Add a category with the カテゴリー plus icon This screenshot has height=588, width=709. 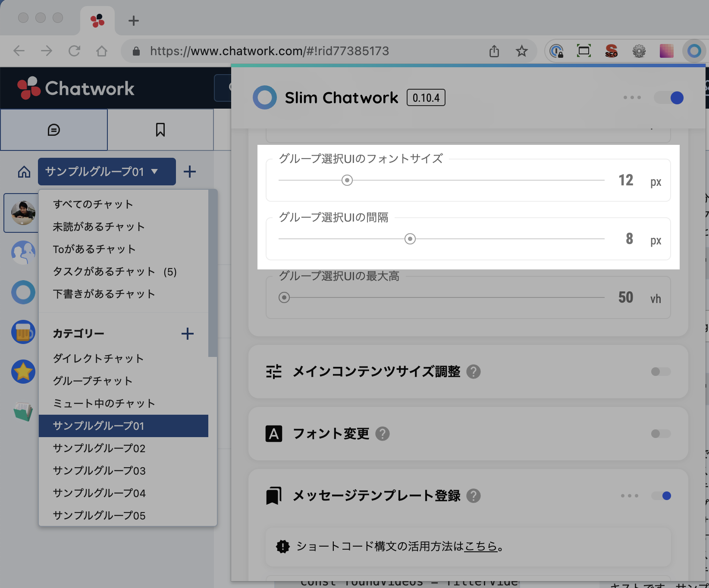(x=188, y=334)
